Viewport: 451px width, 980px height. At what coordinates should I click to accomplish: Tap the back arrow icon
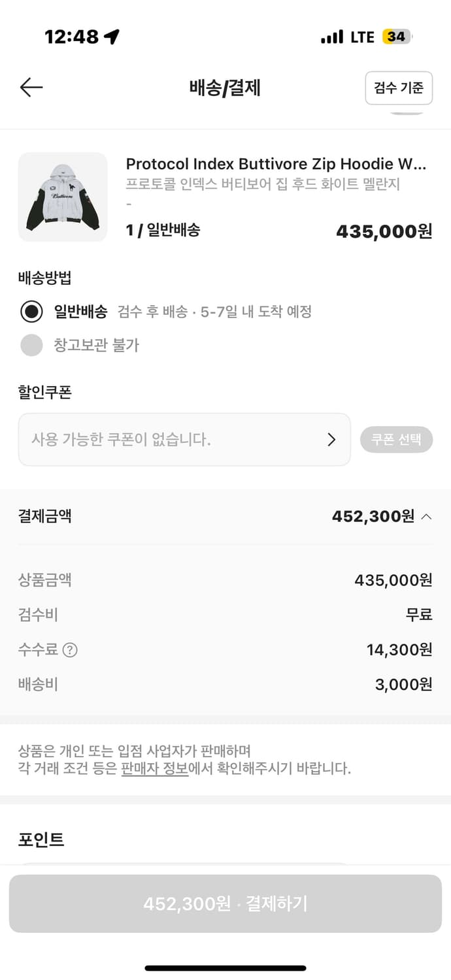[x=31, y=88]
